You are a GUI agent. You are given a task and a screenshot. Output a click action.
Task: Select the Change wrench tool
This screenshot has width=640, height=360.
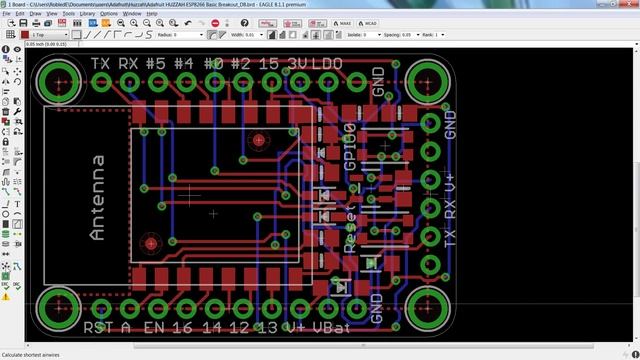pyautogui.click(x=17, y=111)
